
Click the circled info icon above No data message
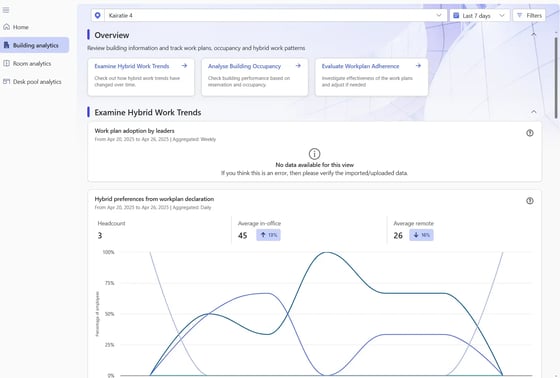(x=314, y=154)
